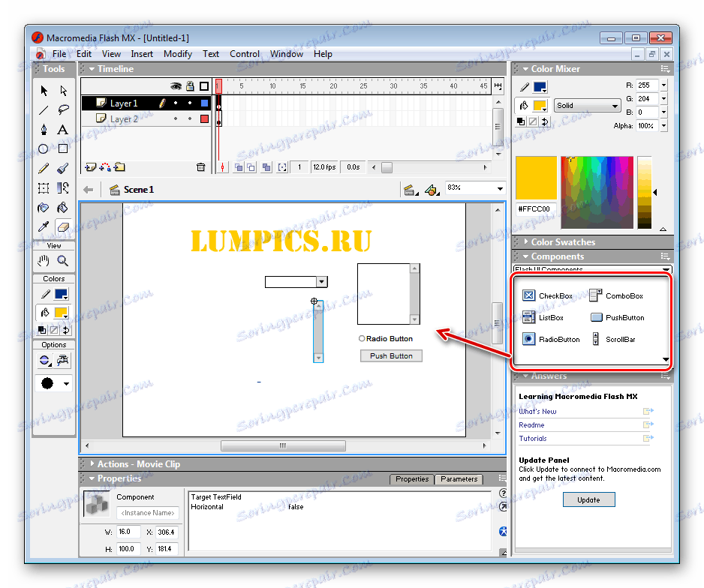Viewport: 704px width, 588px height.
Task: Click Push Button on the stage
Action: pyautogui.click(x=391, y=356)
